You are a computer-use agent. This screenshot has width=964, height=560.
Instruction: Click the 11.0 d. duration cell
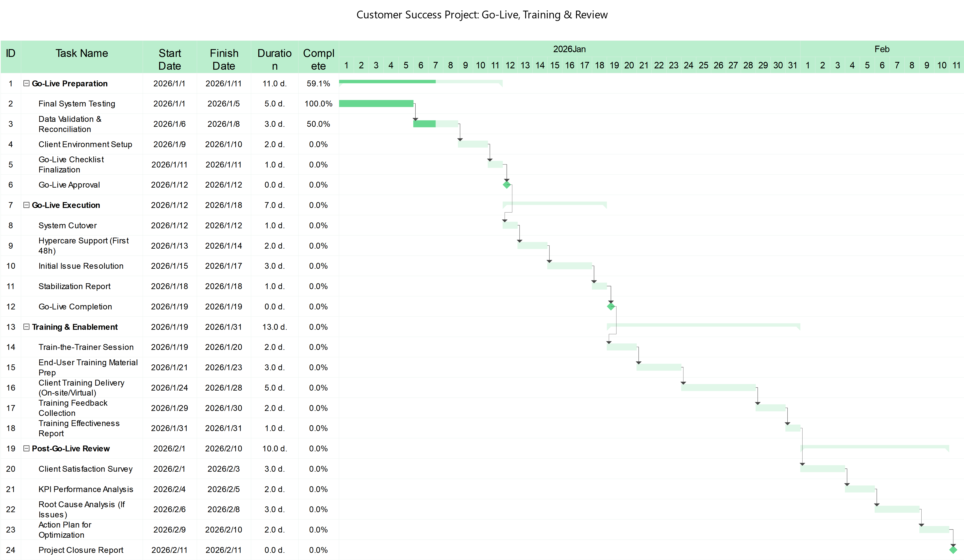pyautogui.click(x=275, y=83)
